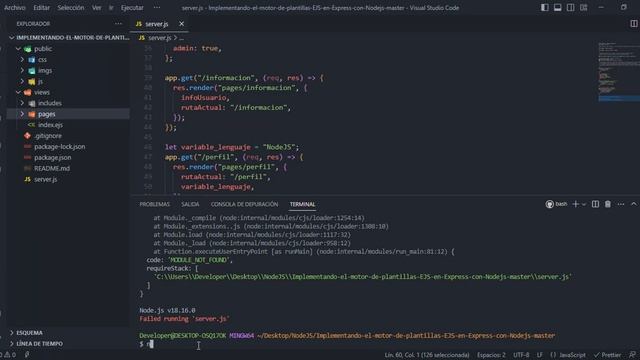This screenshot has height=360, width=640.
Task: Expand the pages folder
Action: coord(22,114)
